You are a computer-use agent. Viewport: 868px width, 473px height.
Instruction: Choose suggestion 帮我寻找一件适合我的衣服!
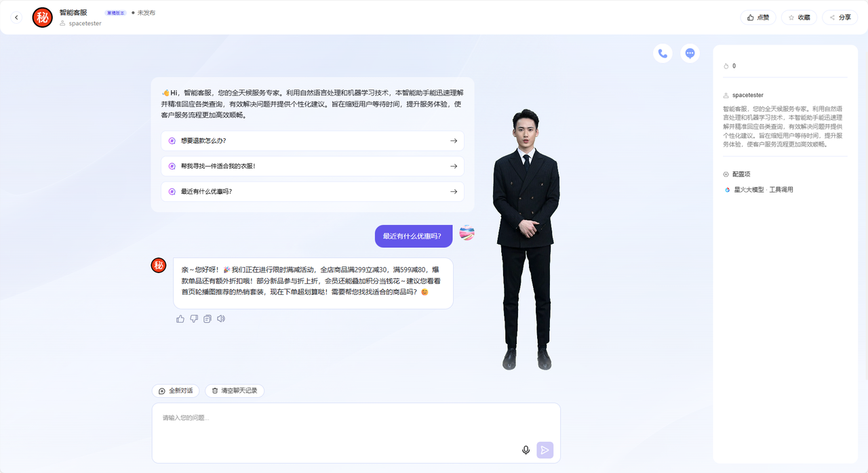coord(313,166)
